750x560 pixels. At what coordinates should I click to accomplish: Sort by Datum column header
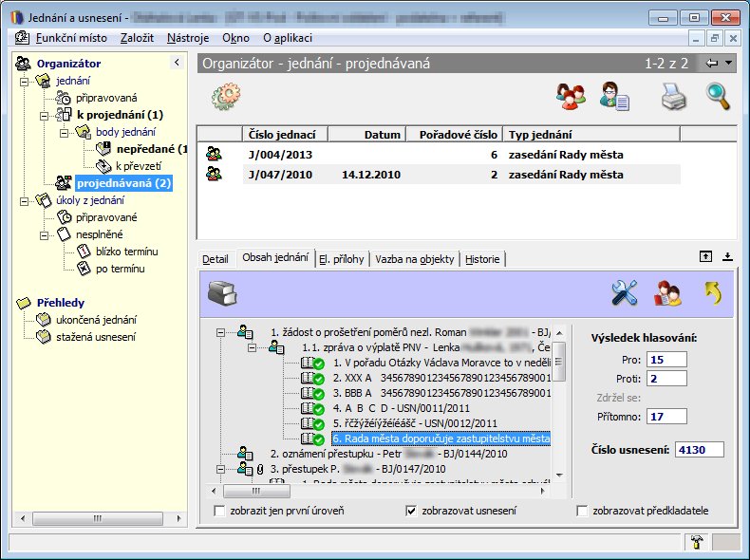point(366,135)
